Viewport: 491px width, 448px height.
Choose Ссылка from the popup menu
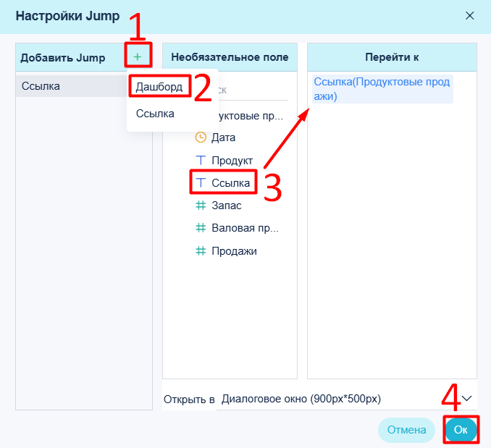click(x=155, y=114)
